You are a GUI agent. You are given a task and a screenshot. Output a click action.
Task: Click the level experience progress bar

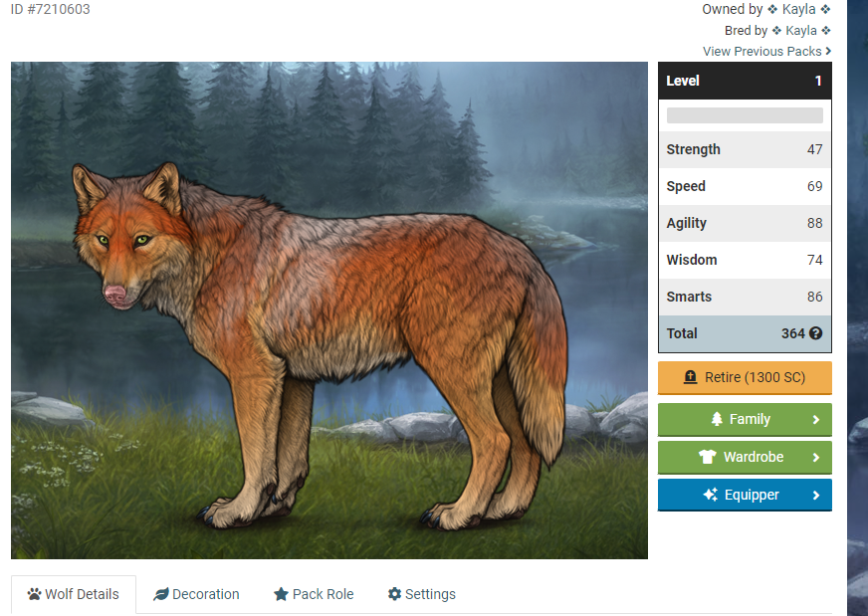pyautogui.click(x=745, y=115)
